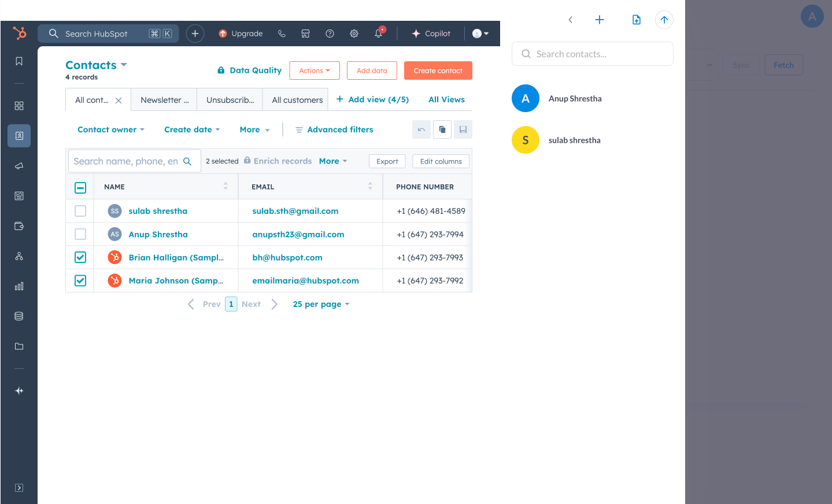Open Create date filter dropdown
The height and width of the screenshot is (504, 832).
(192, 129)
